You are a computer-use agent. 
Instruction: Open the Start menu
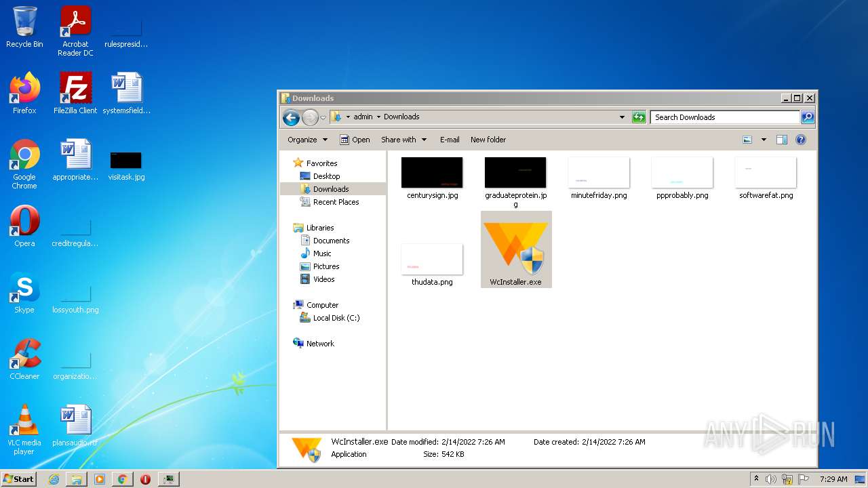coord(19,479)
